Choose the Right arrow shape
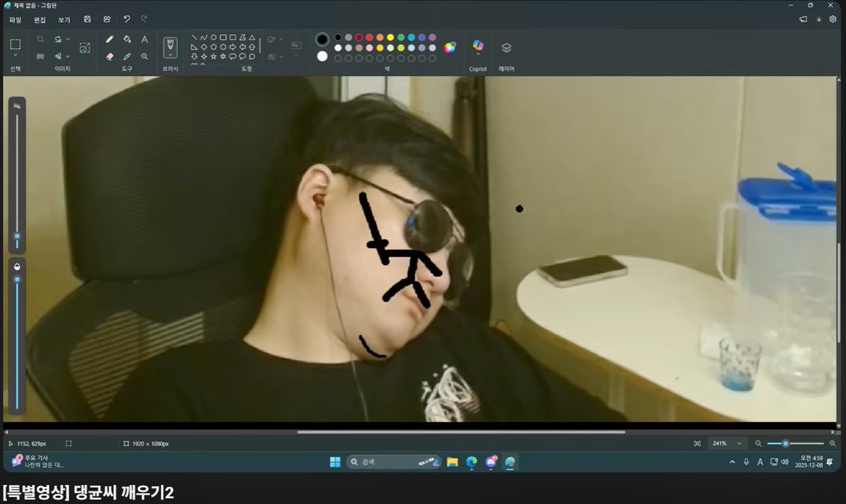846x504 pixels. pyautogui.click(x=233, y=47)
